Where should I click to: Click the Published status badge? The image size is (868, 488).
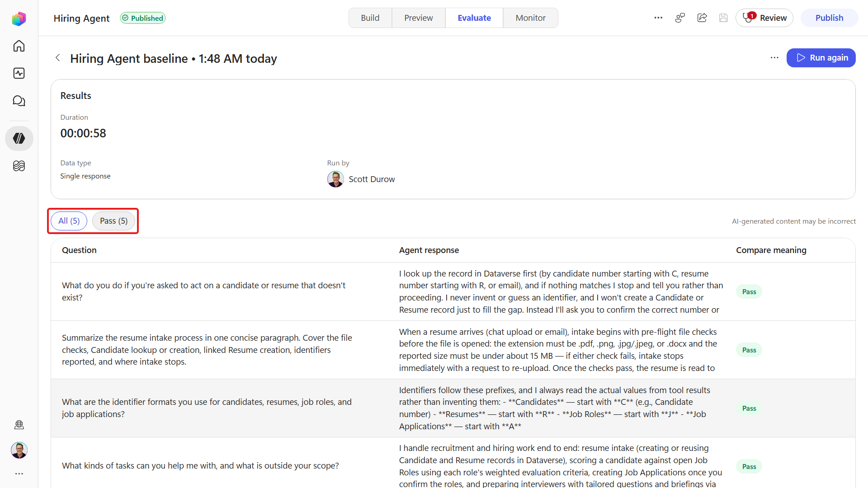pos(143,18)
